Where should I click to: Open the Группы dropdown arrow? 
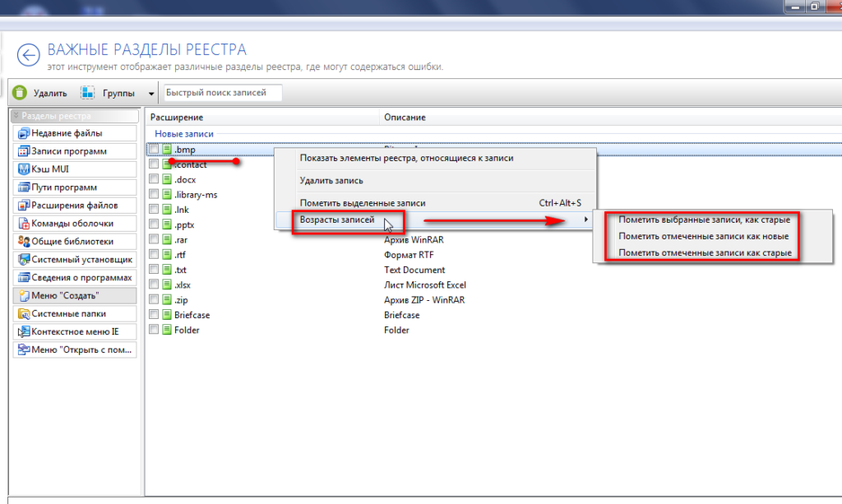click(x=150, y=94)
